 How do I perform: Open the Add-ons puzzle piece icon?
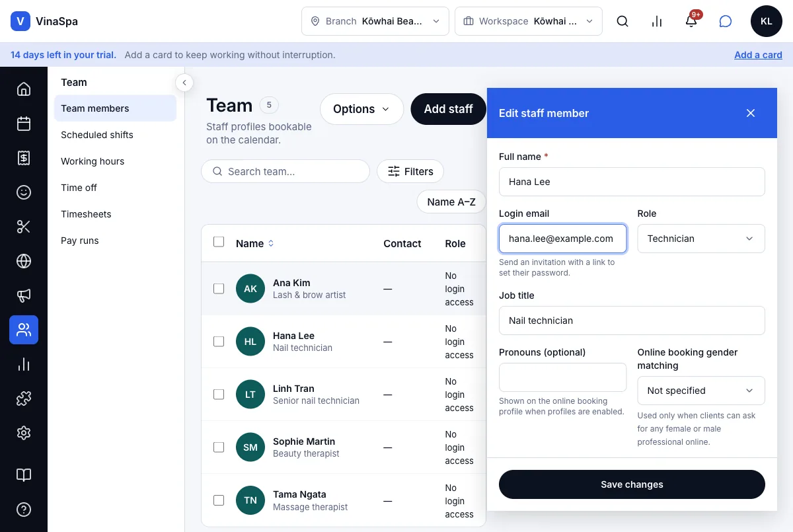point(24,399)
